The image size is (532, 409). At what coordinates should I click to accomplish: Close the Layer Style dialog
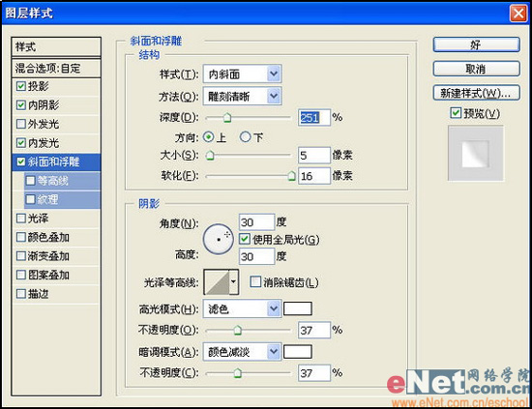tap(518, 14)
